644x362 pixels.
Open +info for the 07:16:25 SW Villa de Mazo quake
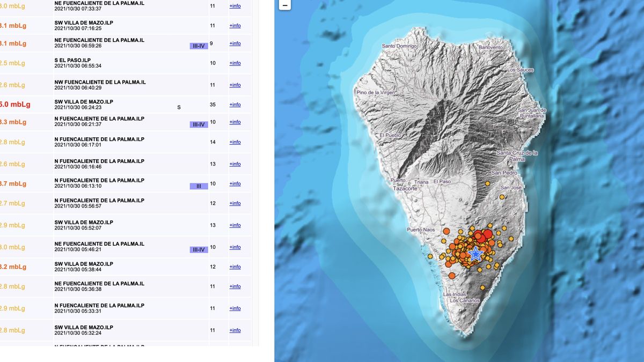(x=235, y=26)
